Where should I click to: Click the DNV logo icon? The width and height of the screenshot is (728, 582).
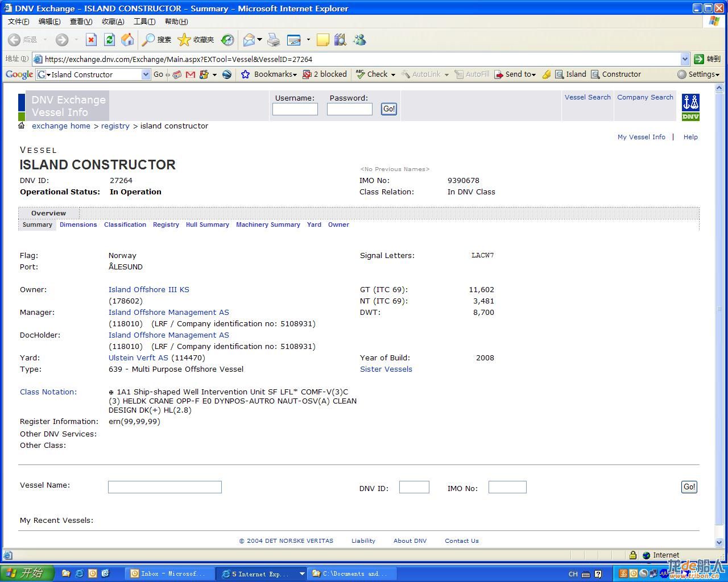tap(690, 107)
